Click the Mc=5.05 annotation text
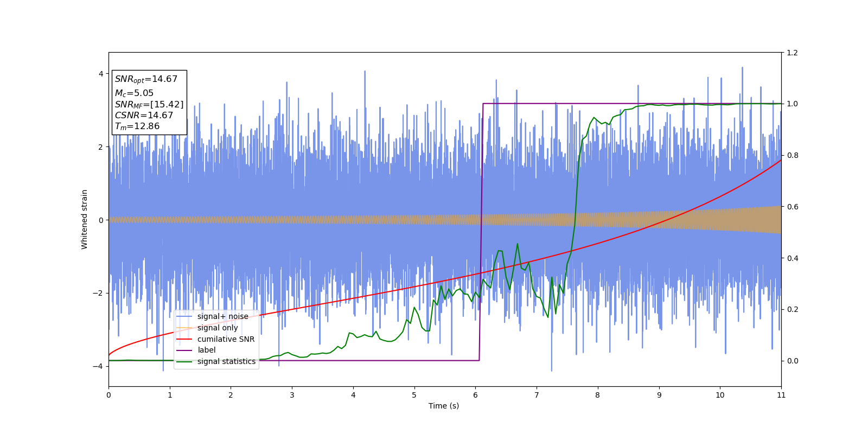 coord(134,93)
